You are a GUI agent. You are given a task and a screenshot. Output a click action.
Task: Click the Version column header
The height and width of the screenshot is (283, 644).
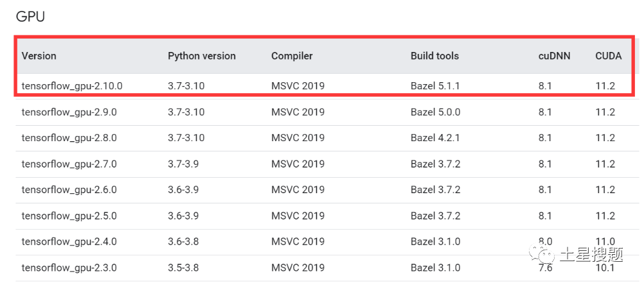coord(39,56)
